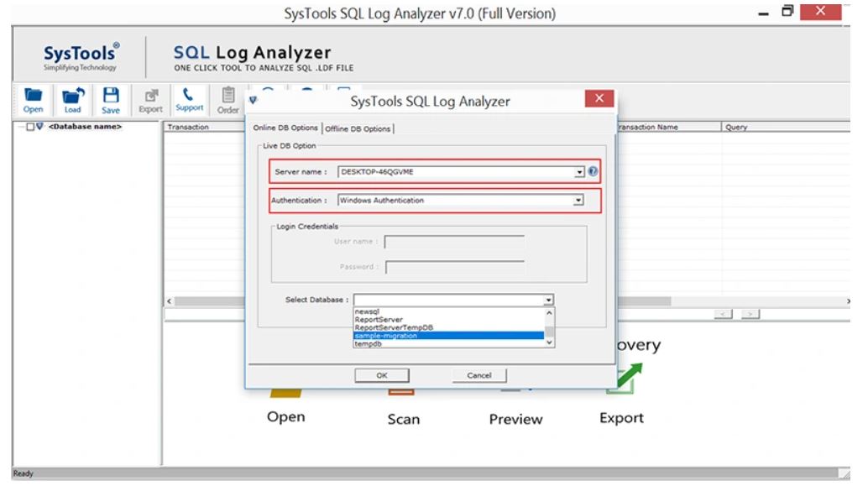The height and width of the screenshot is (486, 868).
Task: Dismiss the dialog via Cancel
Action: pos(479,375)
